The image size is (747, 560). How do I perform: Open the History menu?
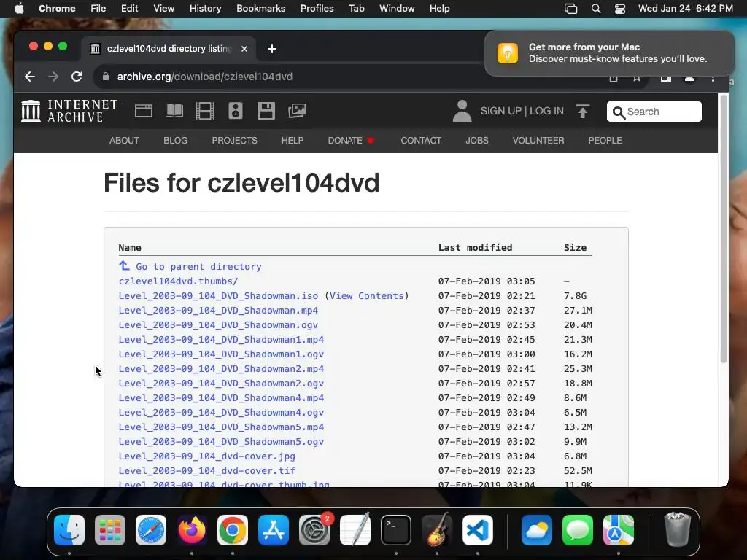(205, 9)
